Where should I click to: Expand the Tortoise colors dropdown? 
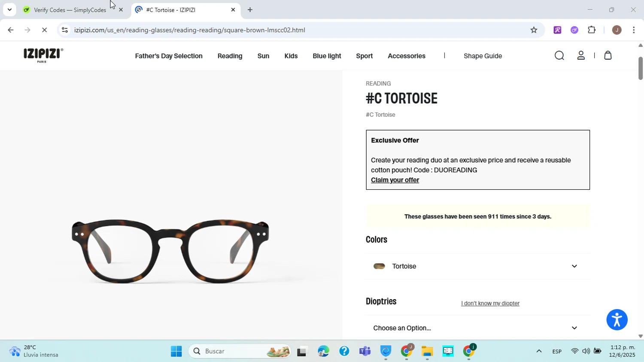coord(478,266)
